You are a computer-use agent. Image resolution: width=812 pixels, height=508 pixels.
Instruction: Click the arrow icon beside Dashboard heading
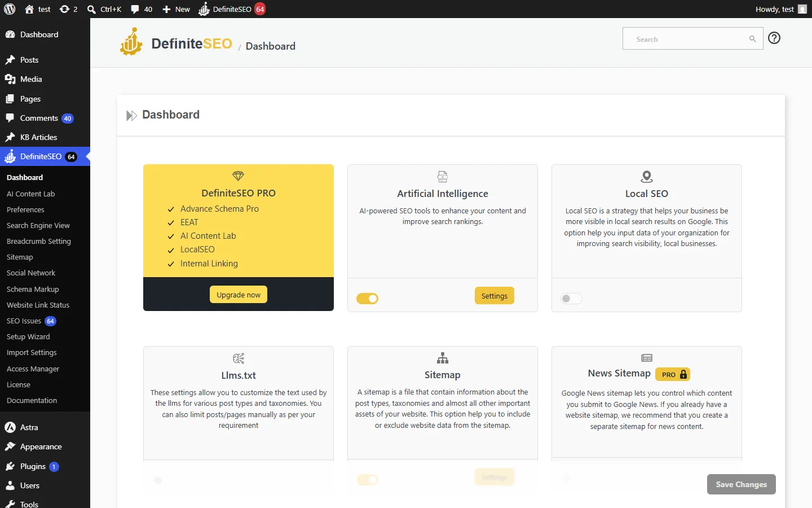click(131, 115)
